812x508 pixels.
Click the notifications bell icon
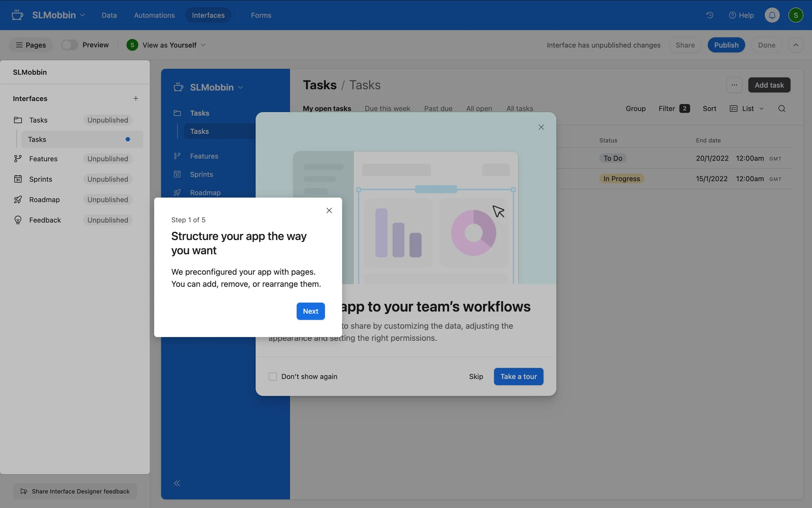[x=772, y=15]
